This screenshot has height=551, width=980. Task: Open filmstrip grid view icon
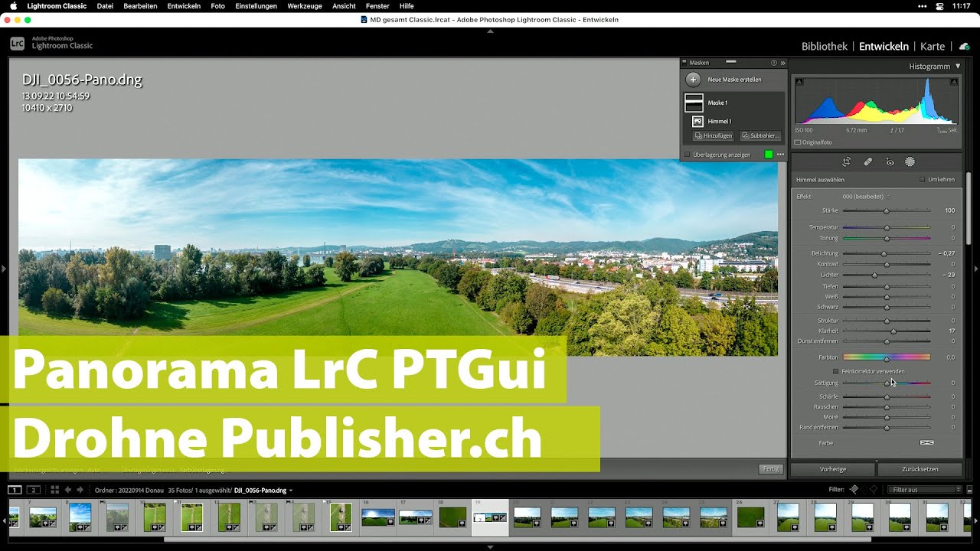(54, 490)
